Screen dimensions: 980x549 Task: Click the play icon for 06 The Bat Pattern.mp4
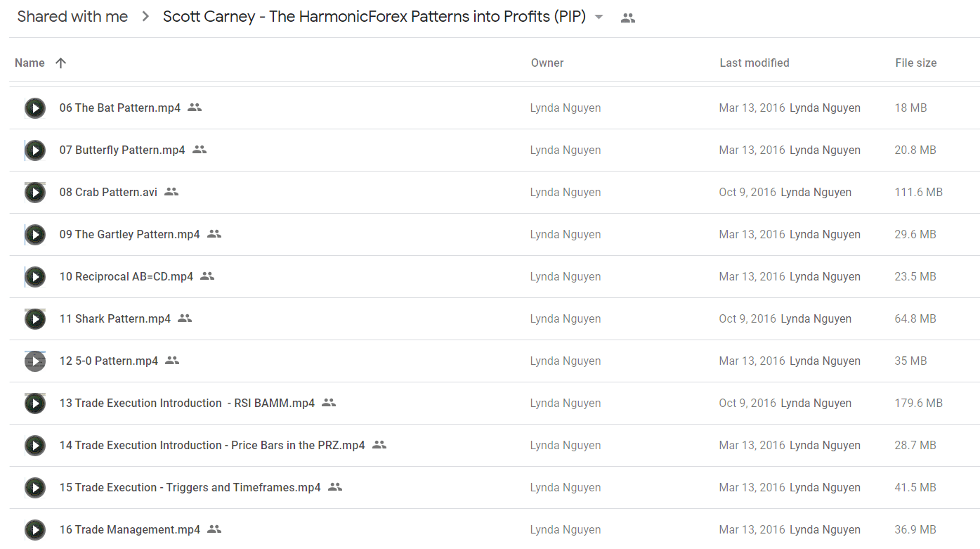[x=35, y=108]
